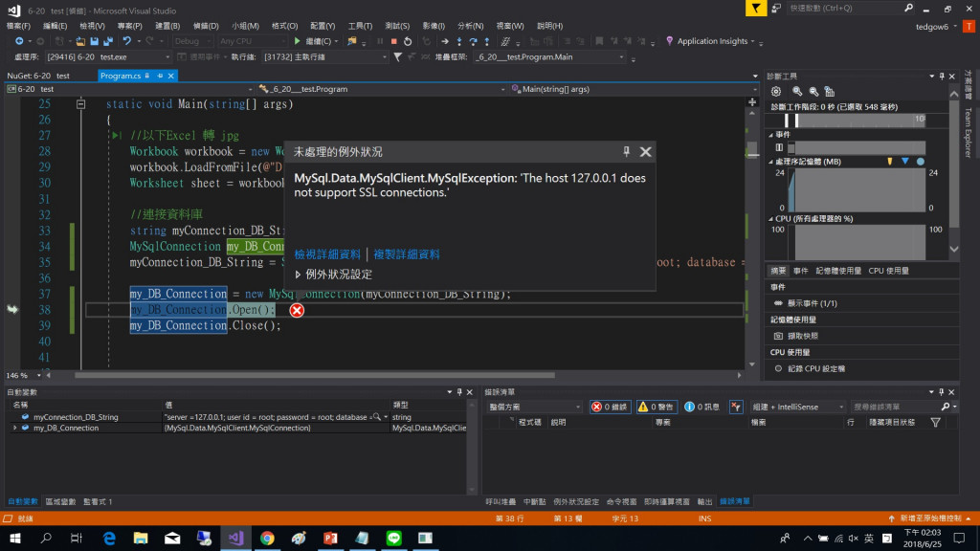Open Visual Studio from the Windows taskbar

(235, 538)
